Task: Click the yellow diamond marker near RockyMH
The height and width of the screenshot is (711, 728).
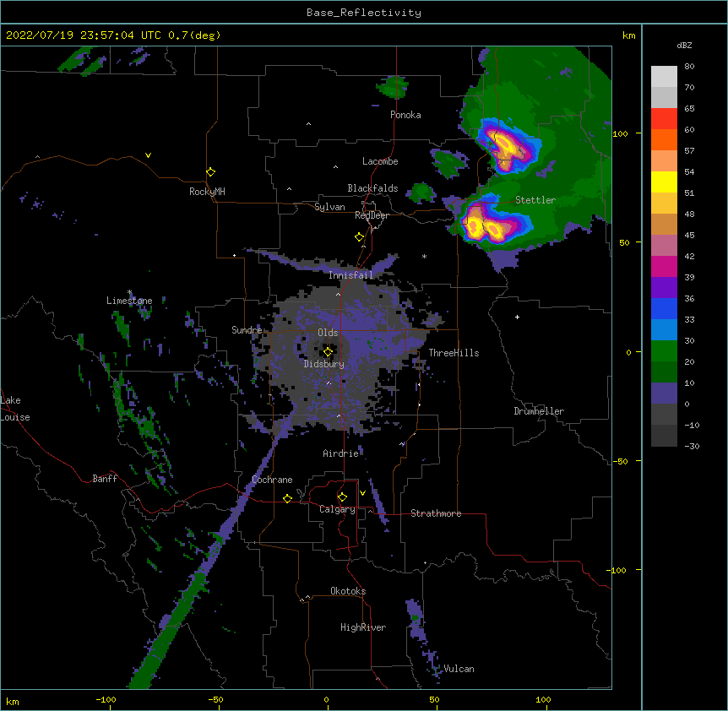Action: tap(210, 172)
